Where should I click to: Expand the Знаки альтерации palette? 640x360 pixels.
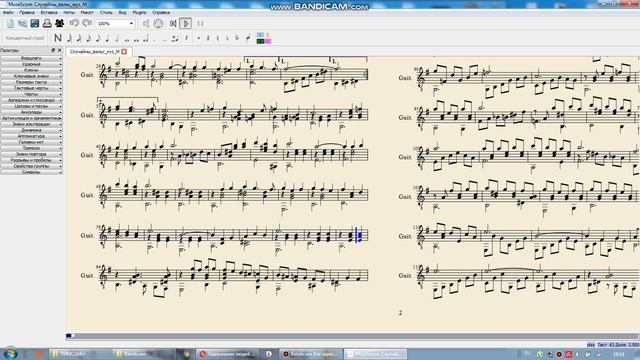(x=31, y=124)
